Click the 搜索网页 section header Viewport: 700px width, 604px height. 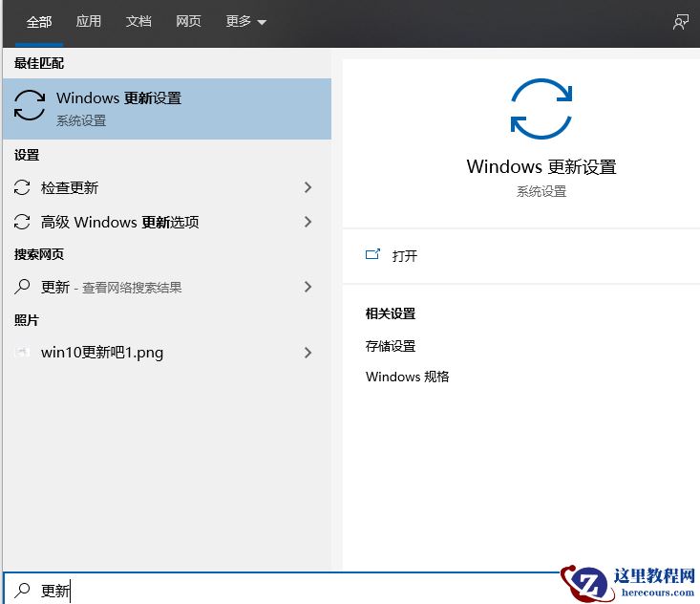click(39, 254)
